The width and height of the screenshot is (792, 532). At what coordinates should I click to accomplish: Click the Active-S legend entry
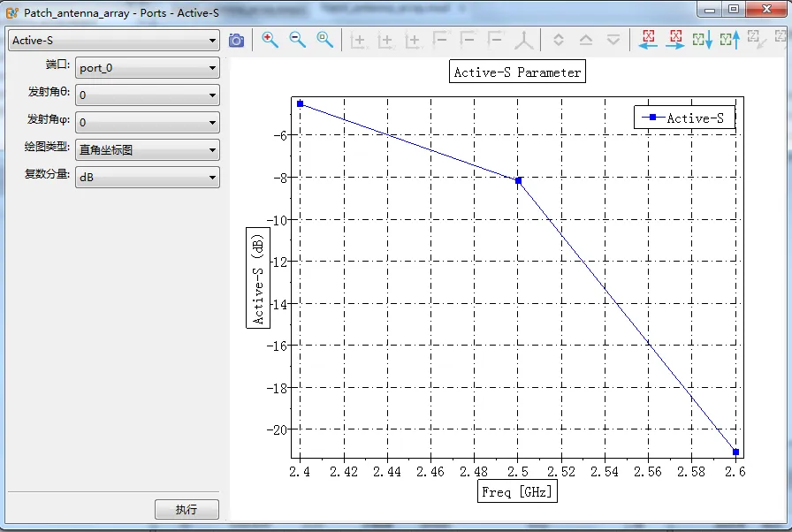tap(684, 118)
